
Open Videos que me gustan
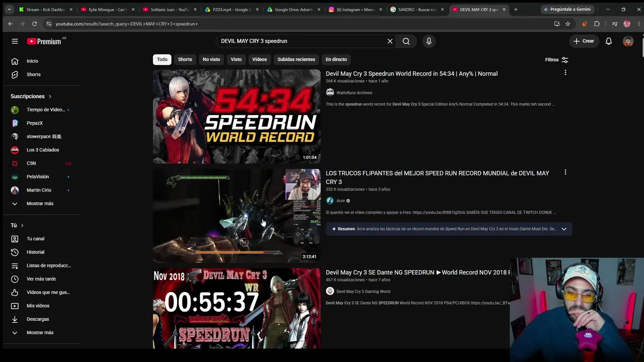[40, 292]
